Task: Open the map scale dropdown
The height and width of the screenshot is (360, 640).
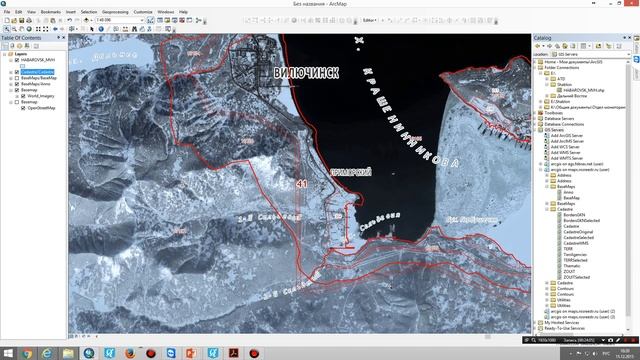Action: (142, 20)
